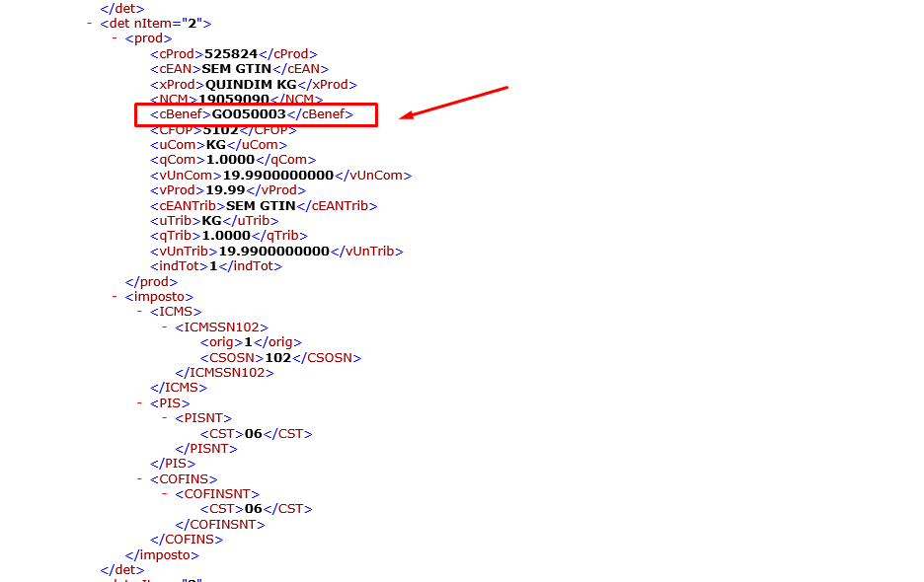Collapse the imposto element
This screenshot has height=582, width=924.
point(115,297)
